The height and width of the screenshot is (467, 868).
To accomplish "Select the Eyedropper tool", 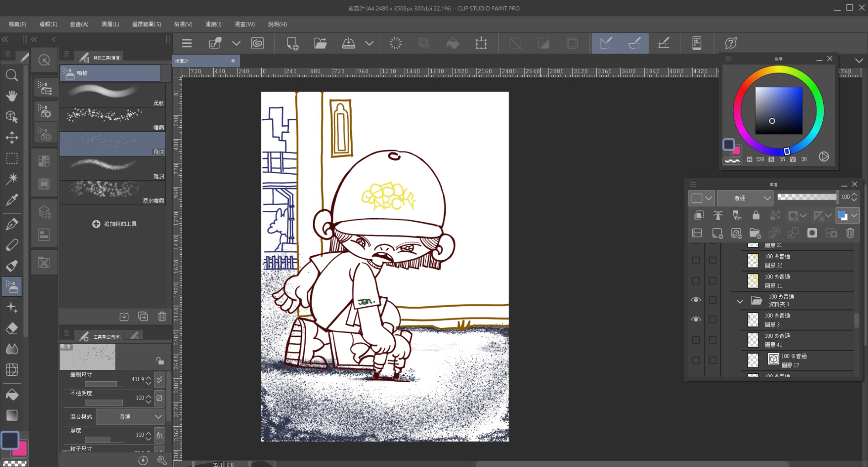I will [12, 199].
